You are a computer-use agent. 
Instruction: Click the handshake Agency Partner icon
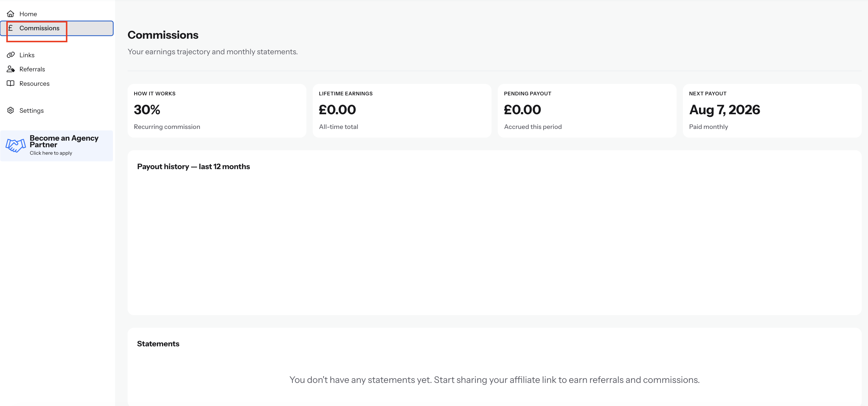point(16,146)
